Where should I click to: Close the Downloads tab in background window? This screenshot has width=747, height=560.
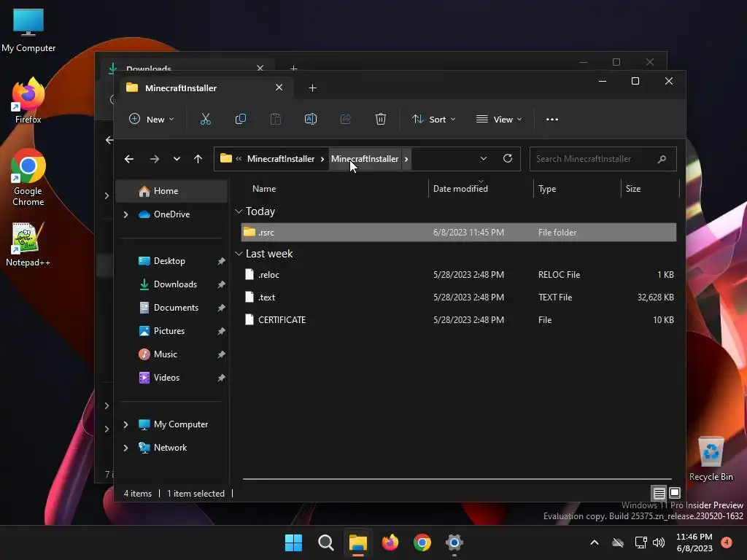(x=260, y=68)
